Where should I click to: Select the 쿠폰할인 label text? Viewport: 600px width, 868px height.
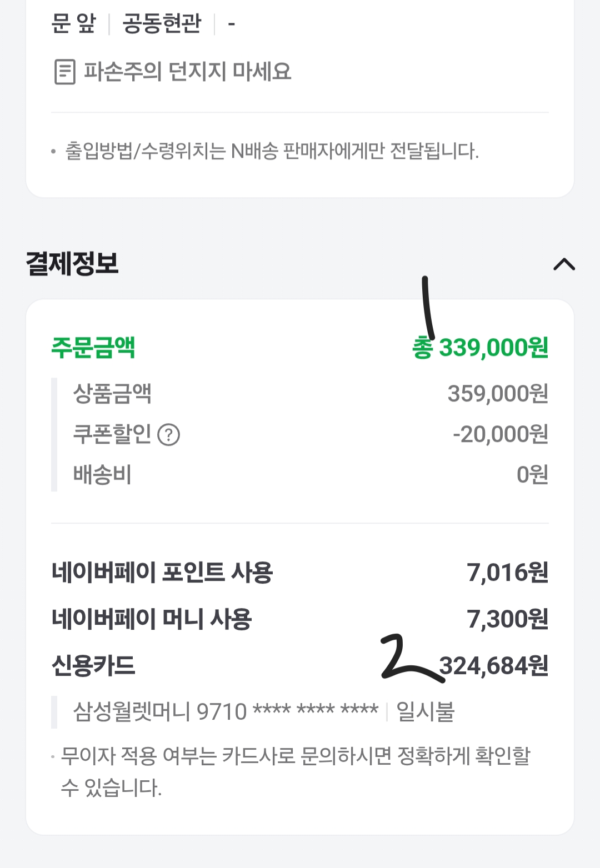[112, 434]
